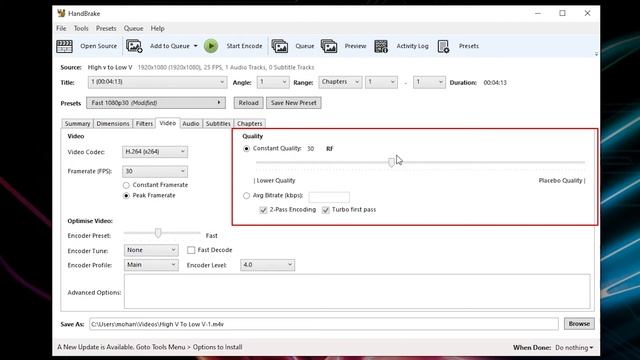Viewport: 640px width, 360px height.
Task: Open the start chapter dropdown
Action: (x=381, y=82)
